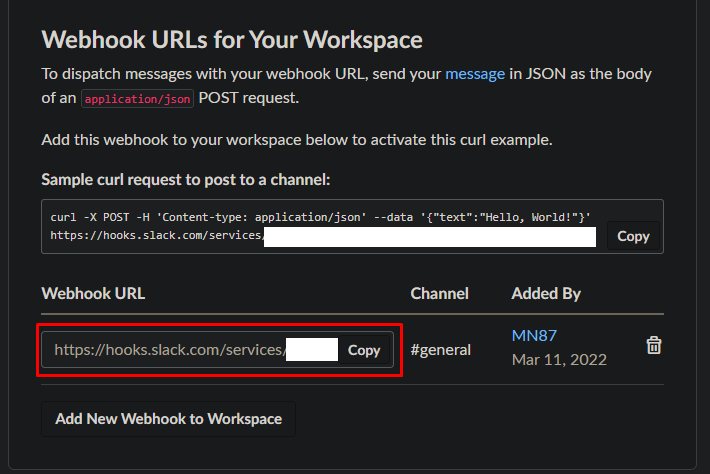
Task: Delete the #general webhook with trash icon
Action: pyautogui.click(x=653, y=345)
